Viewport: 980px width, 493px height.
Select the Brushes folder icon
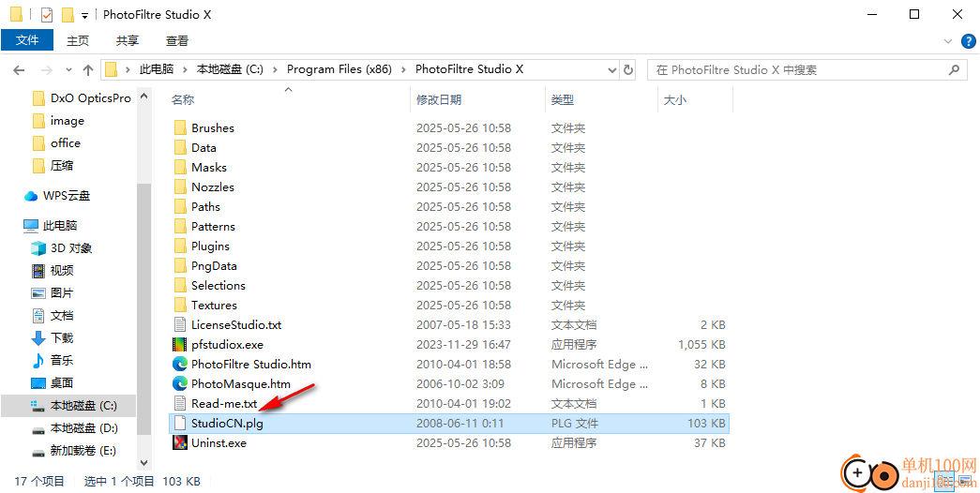[x=180, y=128]
